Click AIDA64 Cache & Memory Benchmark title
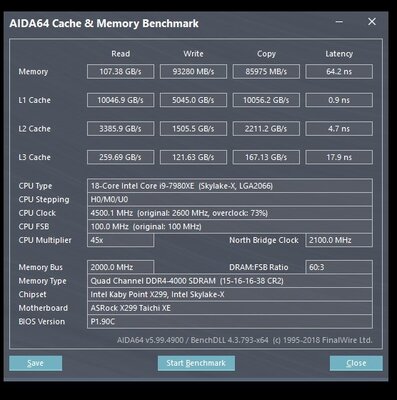Viewport: 397px width, 400px height. 104,23
